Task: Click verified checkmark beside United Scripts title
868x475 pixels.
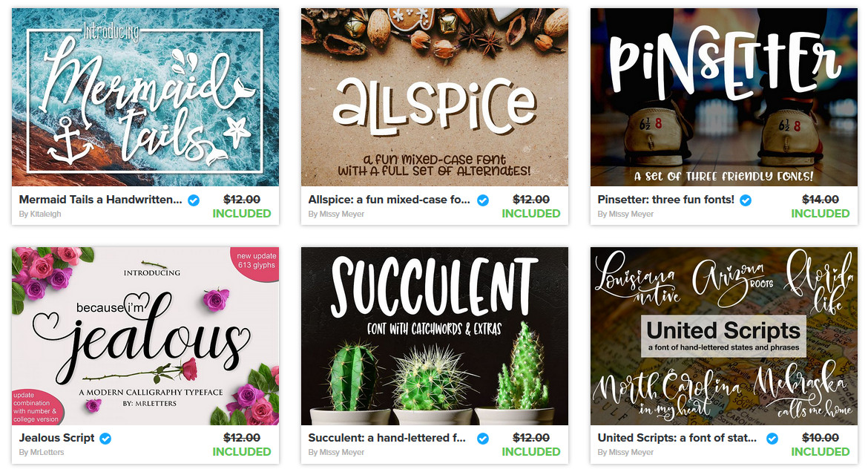Action: (x=772, y=439)
